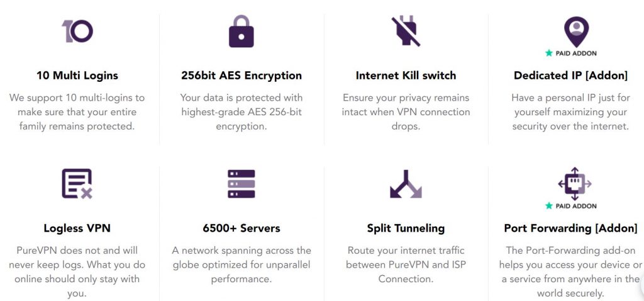
Task: Click the Split Tunneling arrows icon
Action: (406, 184)
